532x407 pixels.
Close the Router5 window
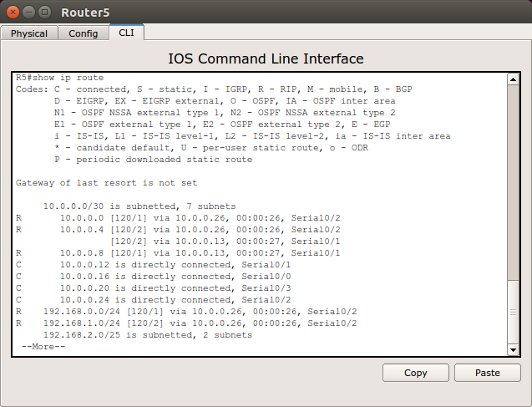(13, 13)
